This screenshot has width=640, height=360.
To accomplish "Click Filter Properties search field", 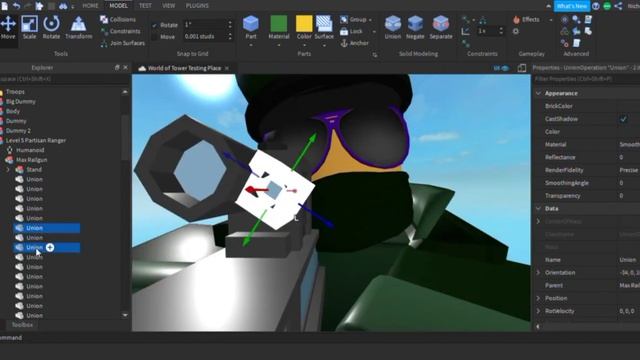I will point(587,79).
